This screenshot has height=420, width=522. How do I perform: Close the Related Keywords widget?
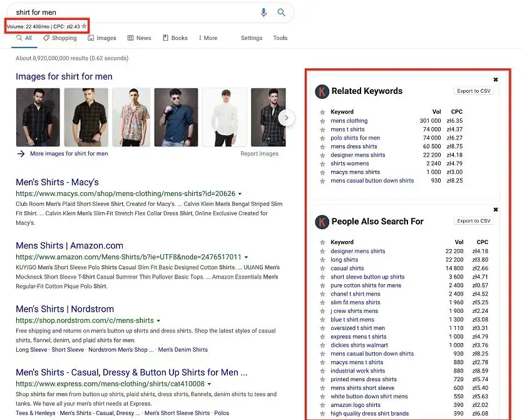[x=496, y=79]
